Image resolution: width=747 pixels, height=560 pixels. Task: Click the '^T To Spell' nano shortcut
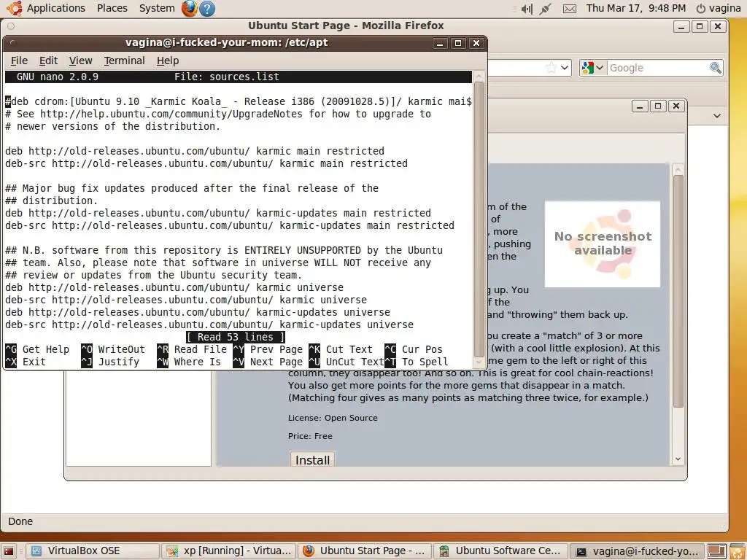click(417, 362)
